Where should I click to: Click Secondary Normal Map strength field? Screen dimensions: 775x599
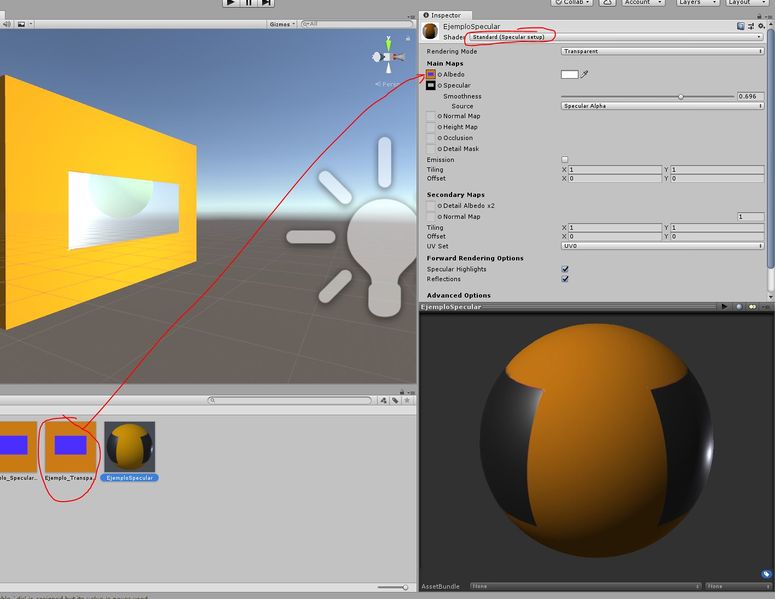[750, 216]
